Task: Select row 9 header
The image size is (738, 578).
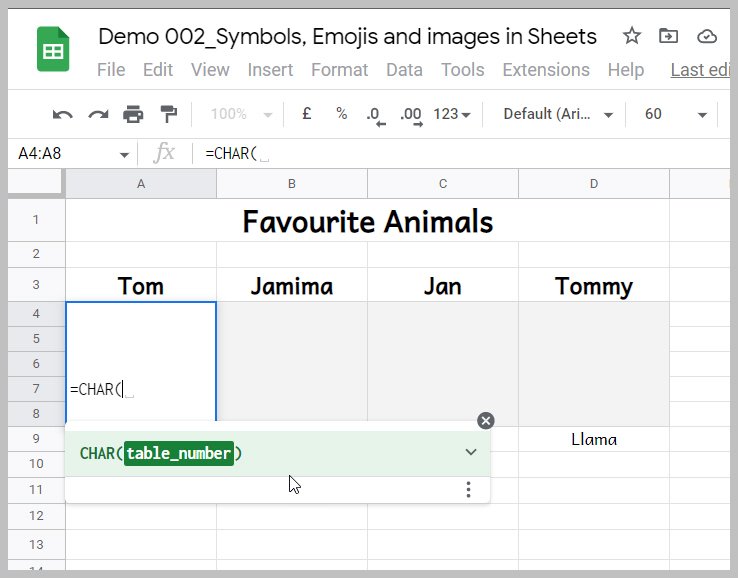Action: (x=36, y=439)
